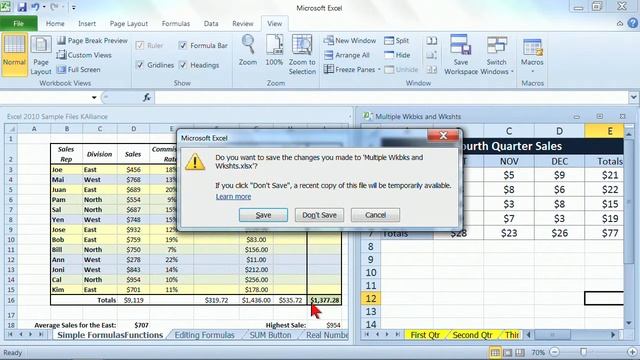This screenshot has width=640, height=360.
Task: Select the Second Qtr sheet tab
Action: click(472, 335)
